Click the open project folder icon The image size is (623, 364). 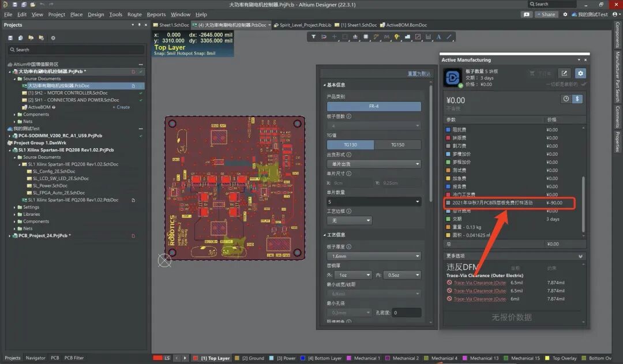[x=31, y=37]
